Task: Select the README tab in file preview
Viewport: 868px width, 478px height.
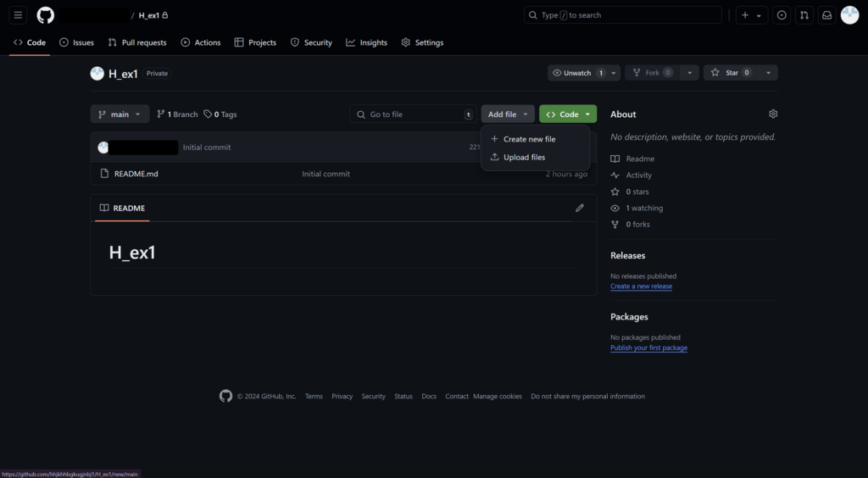Action: (x=122, y=208)
